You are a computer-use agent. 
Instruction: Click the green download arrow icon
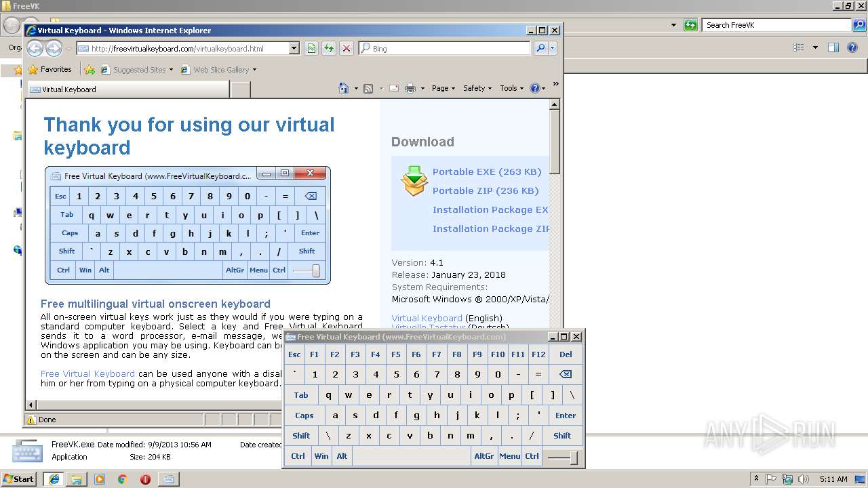414,180
